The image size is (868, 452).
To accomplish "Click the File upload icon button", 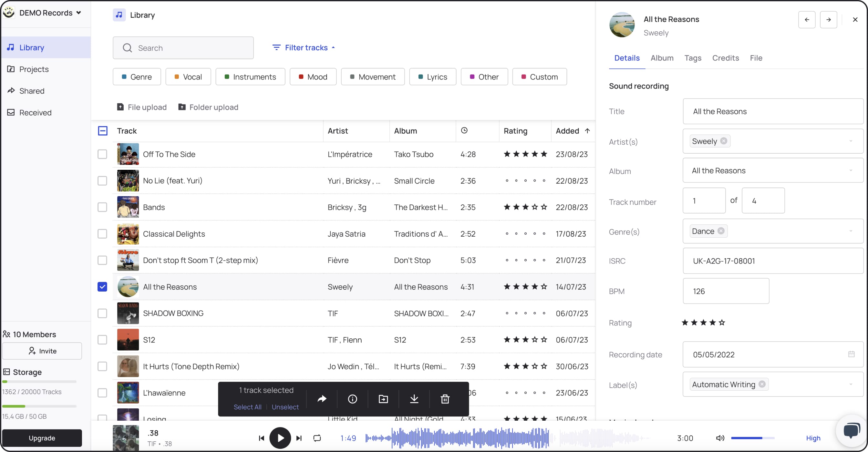I will click(x=120, y=107).
